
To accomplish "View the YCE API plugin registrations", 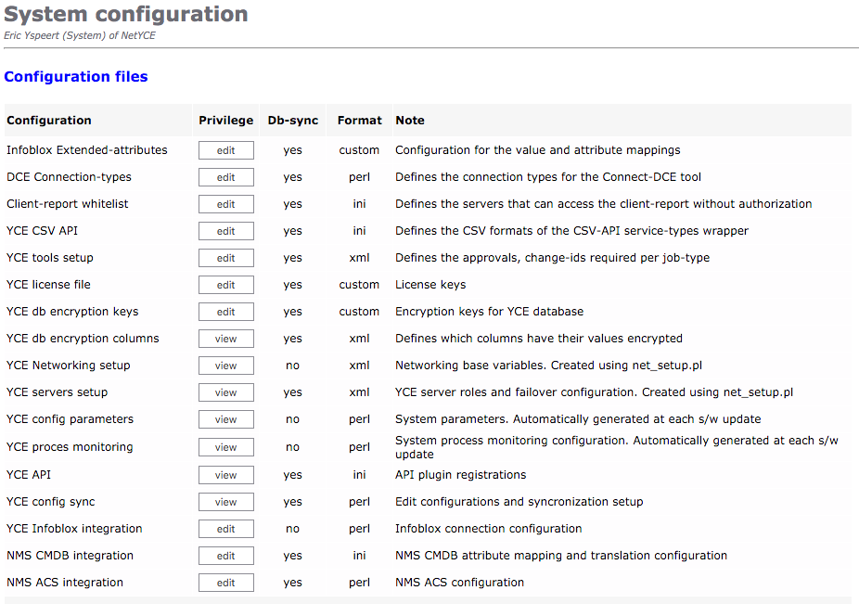I will tap(225, 474).
